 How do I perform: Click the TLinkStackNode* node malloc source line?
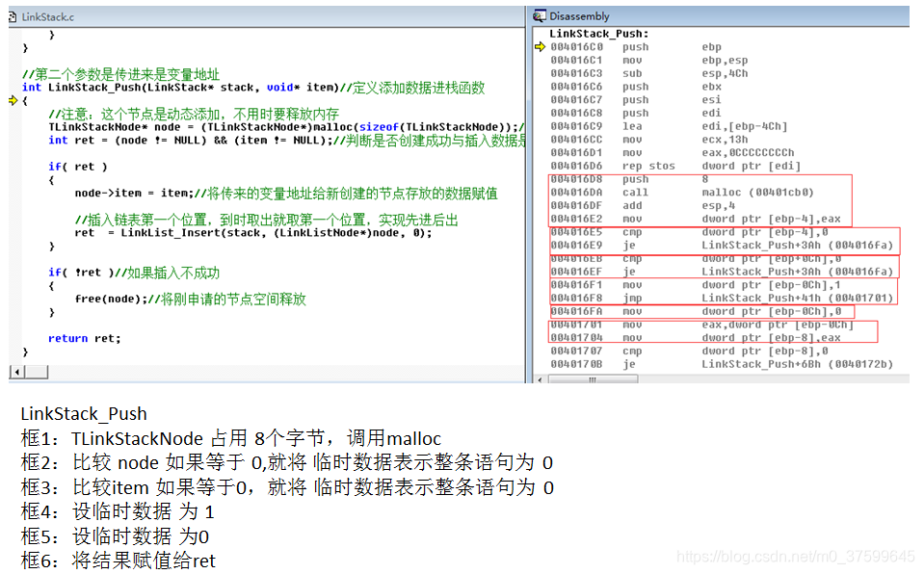point(286,127)
